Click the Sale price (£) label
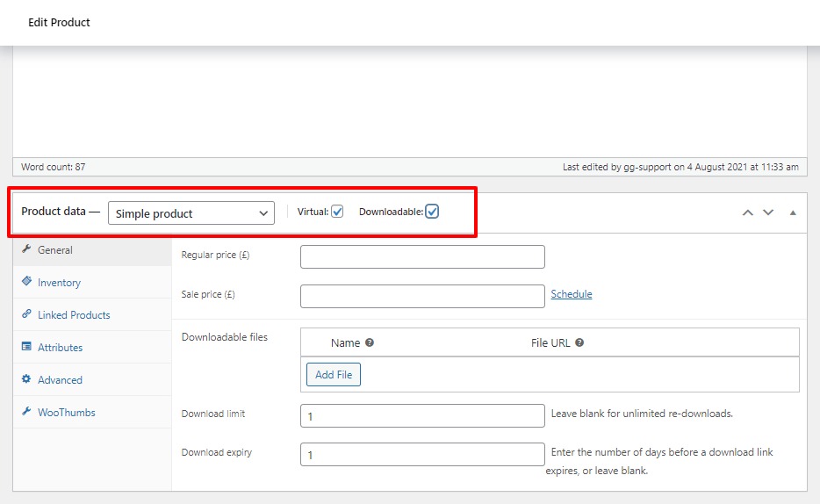The width and height of the screenshot is (820, 504). 208,294
